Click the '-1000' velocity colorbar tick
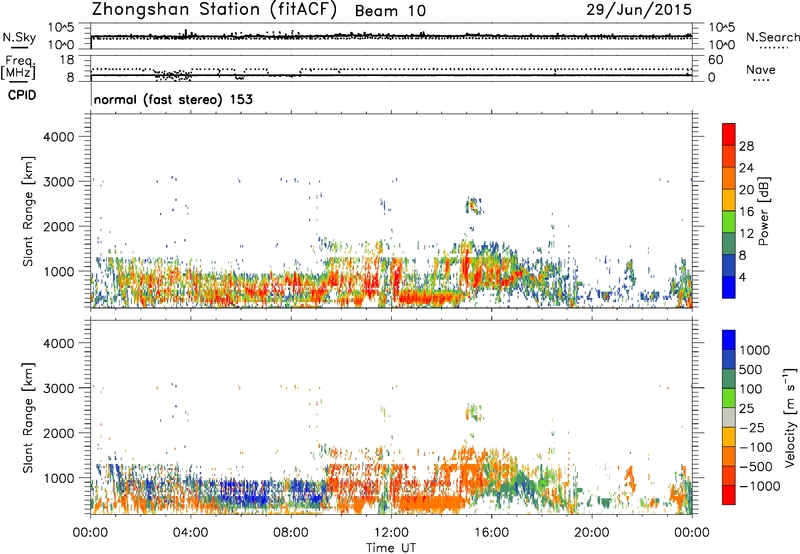This screenshot has width=800, height=554. (760, 486)
